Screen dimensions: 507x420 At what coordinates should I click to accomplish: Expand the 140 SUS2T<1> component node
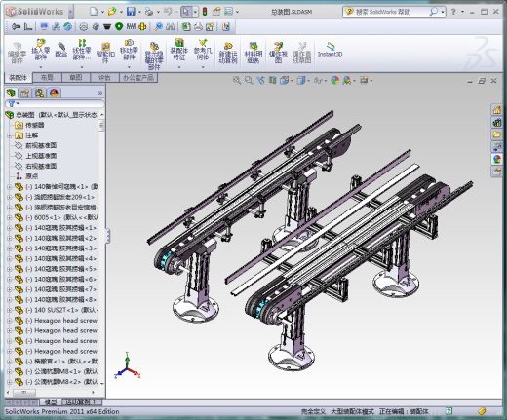tap(9, 310)
